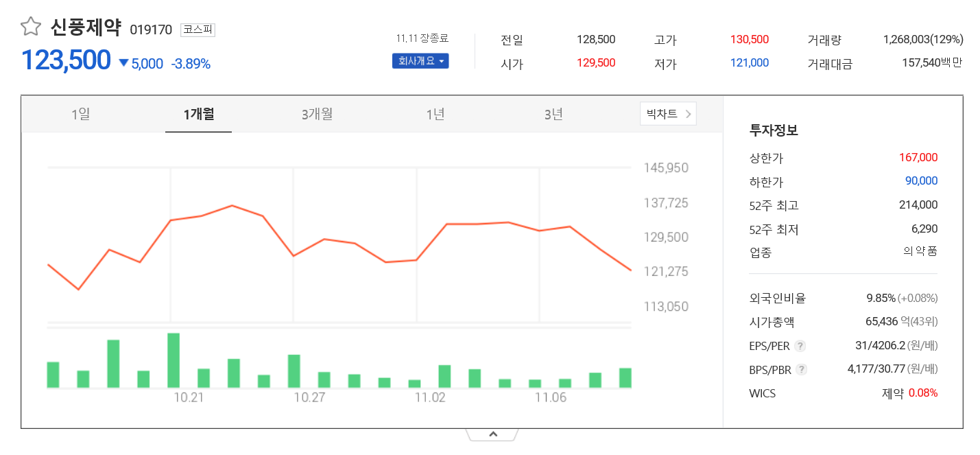Collapse the chart panel with up chevron

click(492, 434)
